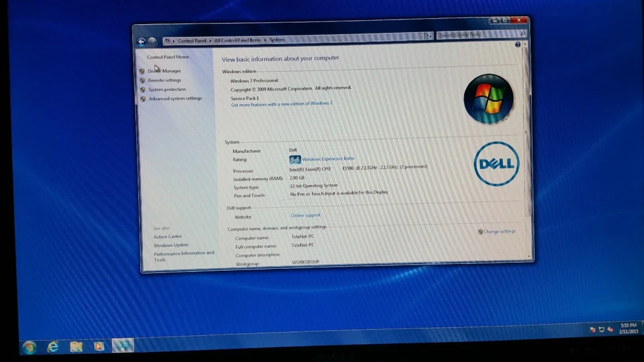
Task: Select All Control Panel Items breadcrumb
Action: pos(237,40)
